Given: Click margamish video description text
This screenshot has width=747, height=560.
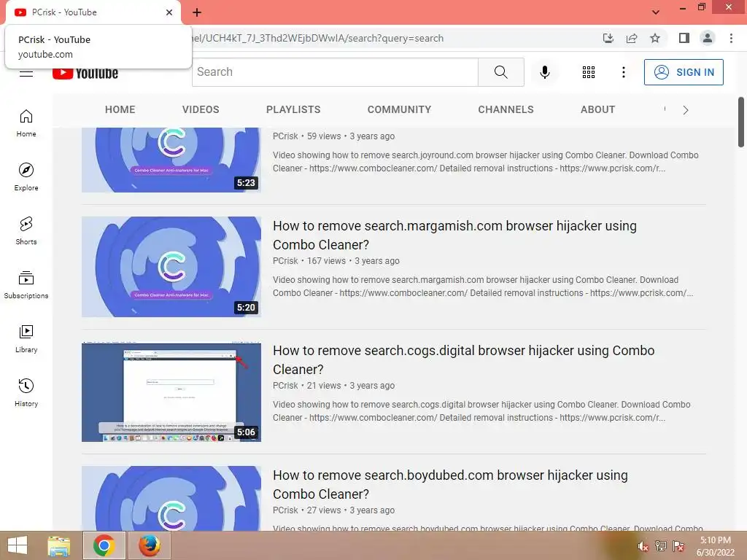Looking at the screenshot, I should [483, 286].
